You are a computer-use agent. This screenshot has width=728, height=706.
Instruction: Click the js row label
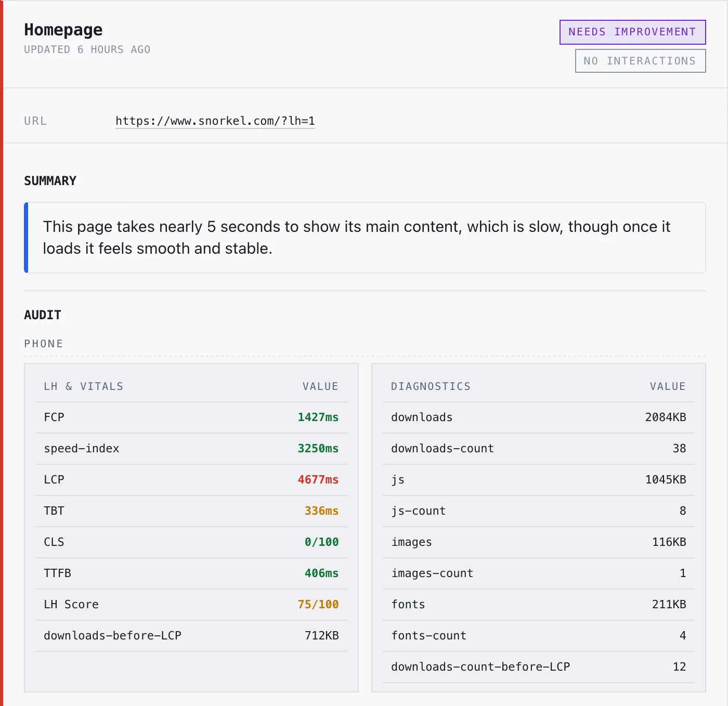[398, 480]
